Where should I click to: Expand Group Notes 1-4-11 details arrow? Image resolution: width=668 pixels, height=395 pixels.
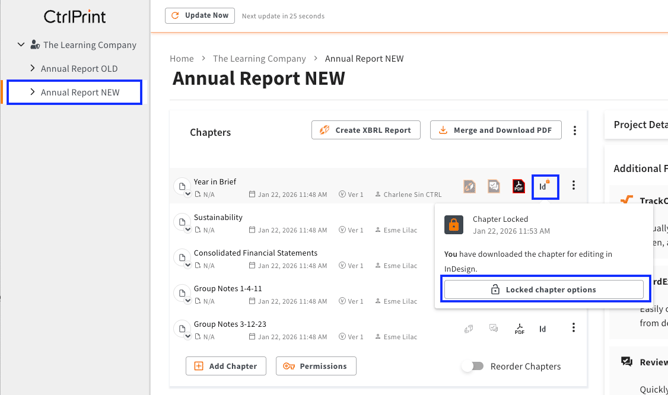click(x=187, y=301)
